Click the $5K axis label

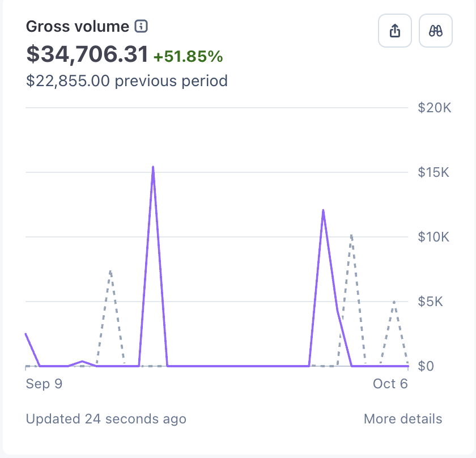430,302
